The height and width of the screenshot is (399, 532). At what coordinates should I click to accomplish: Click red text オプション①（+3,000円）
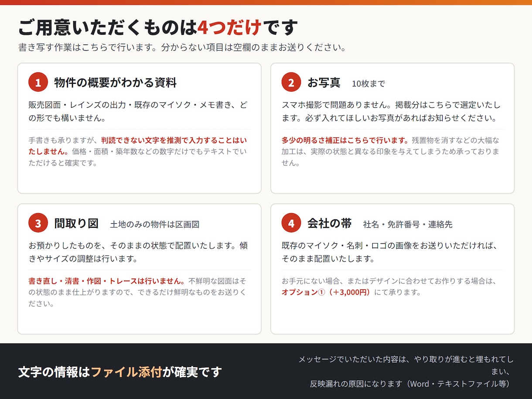point(327,292)
